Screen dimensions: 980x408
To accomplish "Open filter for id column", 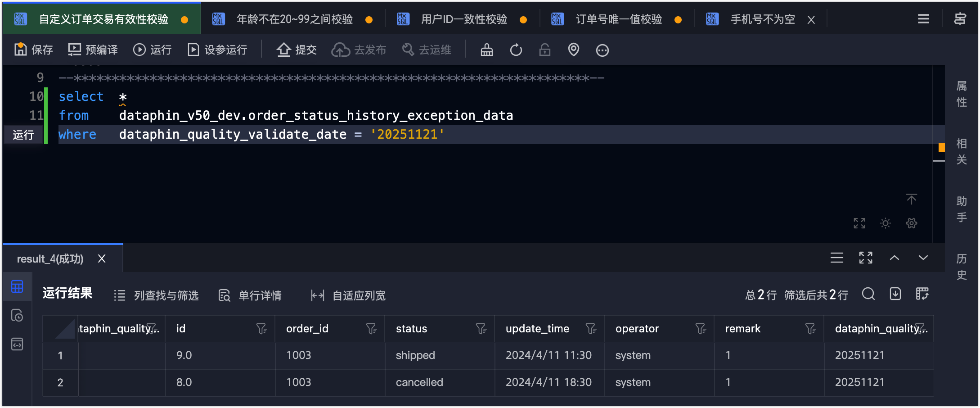I will (261, 329).
